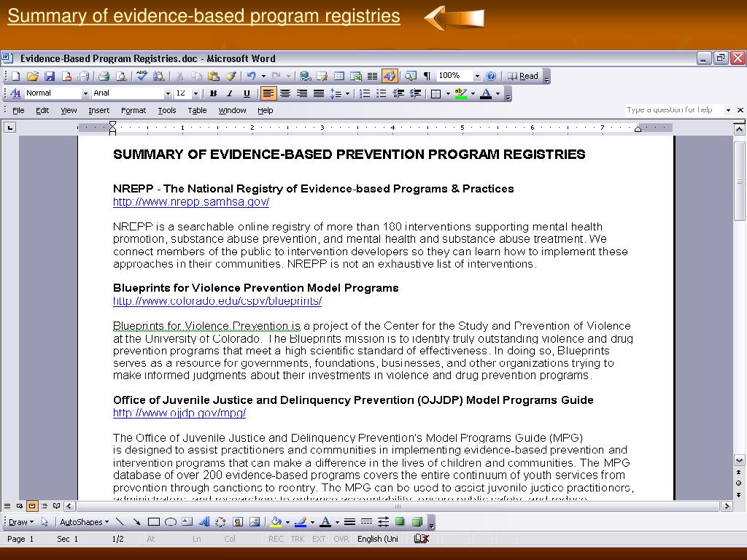Insert a hyperlink
Image resolution: width=747 pixels, height=560 pixels.
(306, 76)
